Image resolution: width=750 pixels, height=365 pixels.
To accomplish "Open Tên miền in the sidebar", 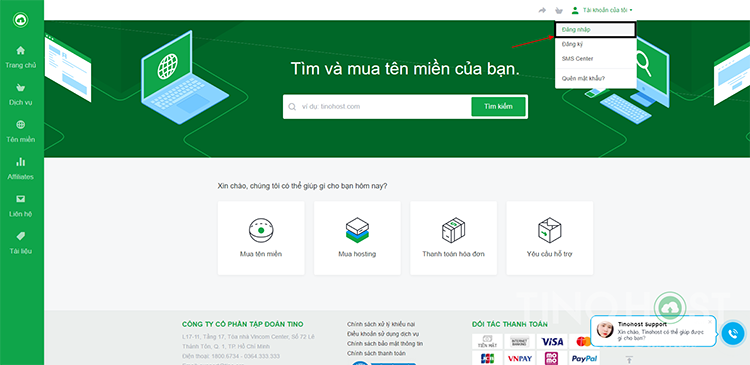I will click(x=21, y=132).
